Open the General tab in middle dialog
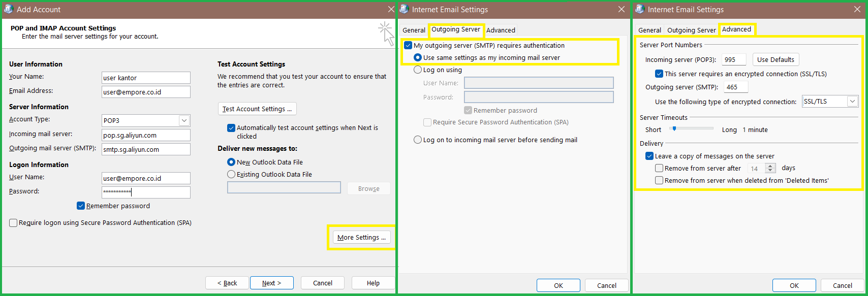The height and width of the screenshot is (296, 868). [414, 30]
